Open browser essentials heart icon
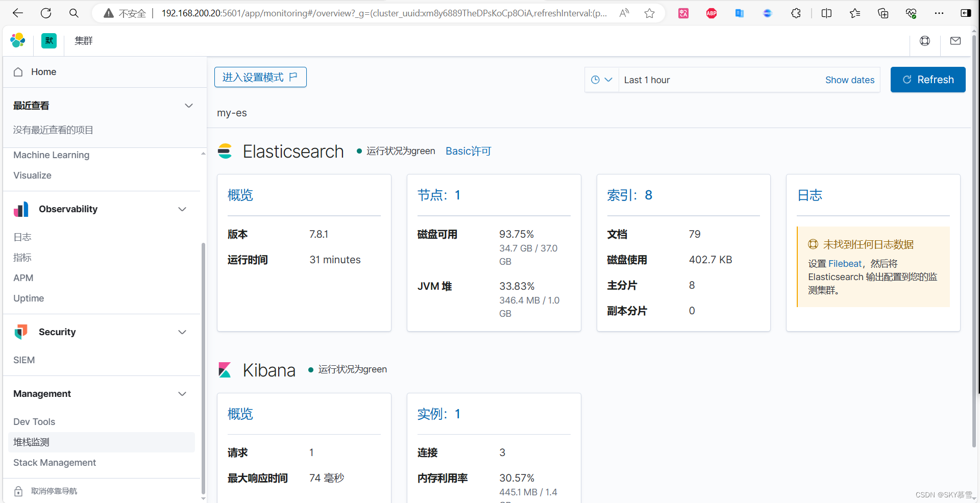The height and width of the screenshot is (503, 980). pyautogui.click(x=911, y=13)
